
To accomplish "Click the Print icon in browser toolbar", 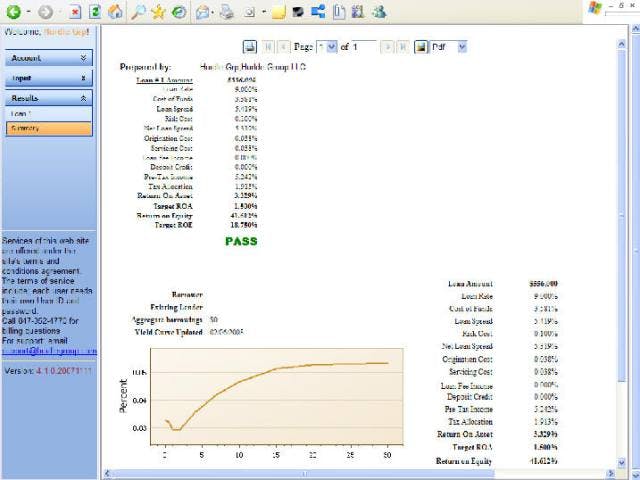I will tap(227, 12).
